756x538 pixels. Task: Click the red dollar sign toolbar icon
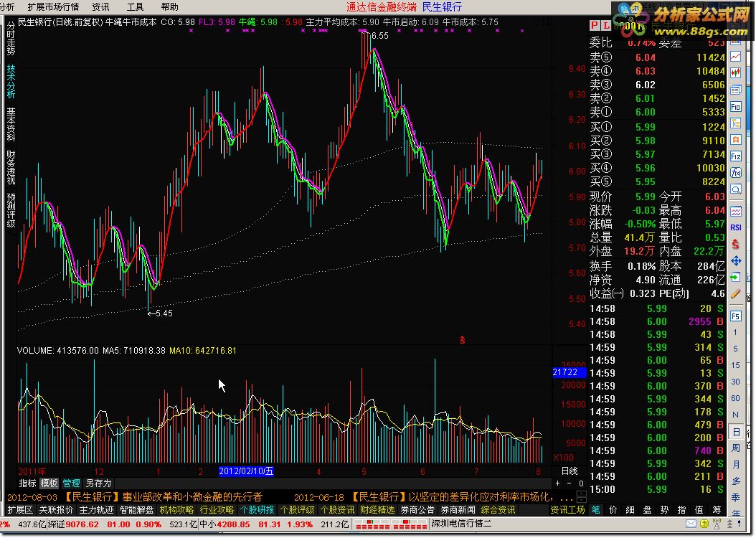pyautogui.click(x=736, y=245)
